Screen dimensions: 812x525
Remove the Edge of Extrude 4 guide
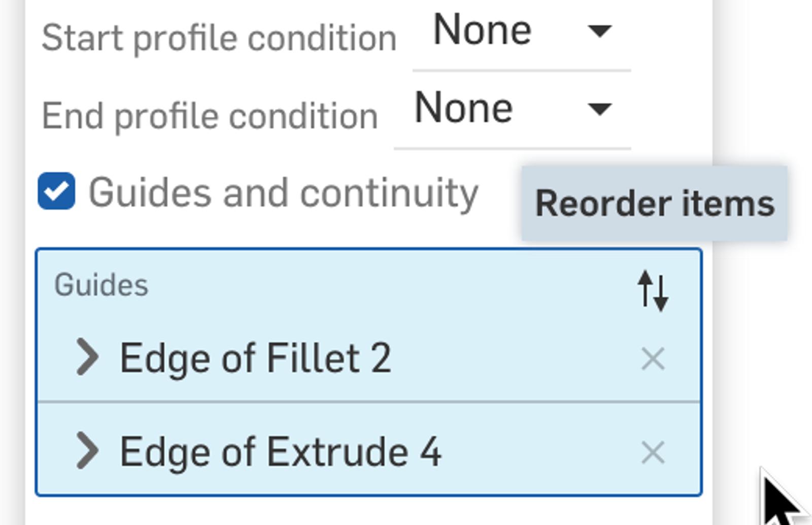pyautogui.click(x=653, y=452)
